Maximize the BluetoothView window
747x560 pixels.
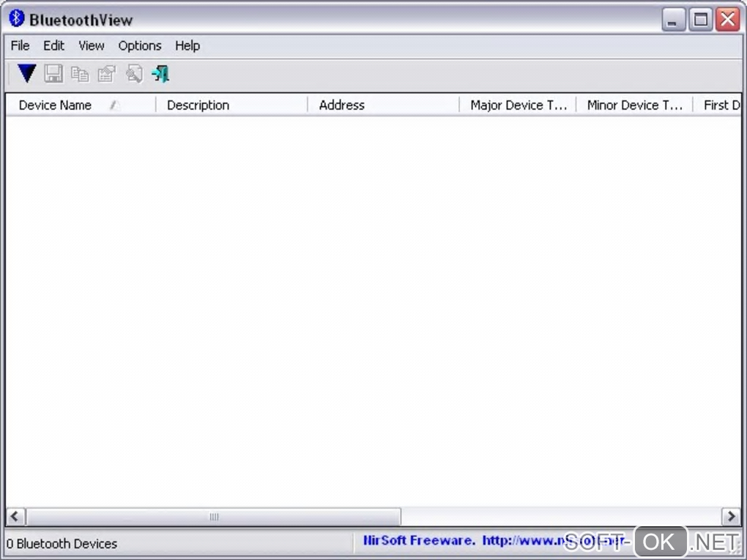click(700, 20)
